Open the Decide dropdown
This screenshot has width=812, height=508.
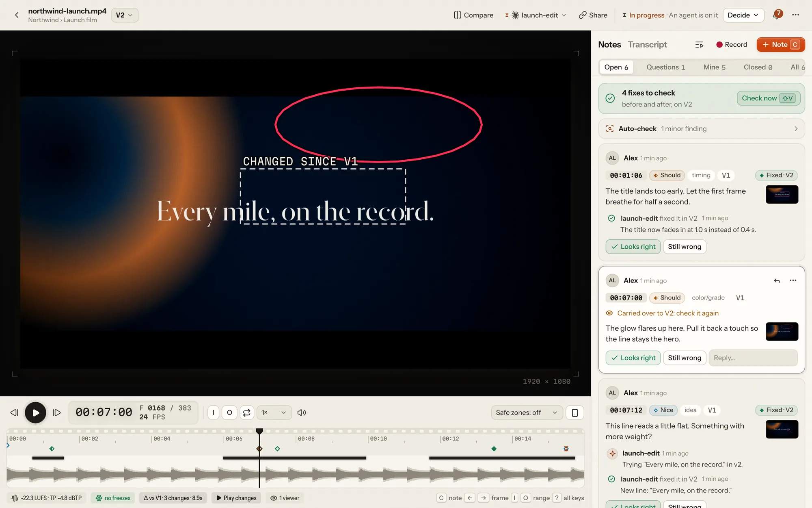(x=743, y=15)
